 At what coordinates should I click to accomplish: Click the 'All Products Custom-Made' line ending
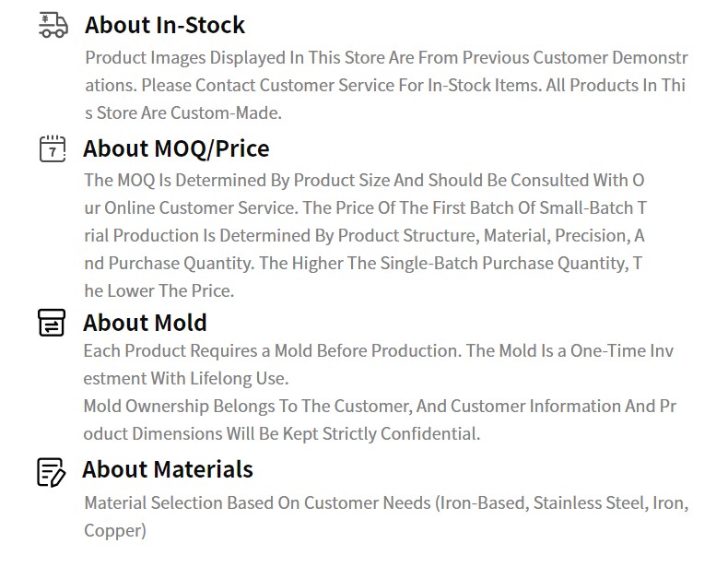pyautogui.click(x=183, y=113)
